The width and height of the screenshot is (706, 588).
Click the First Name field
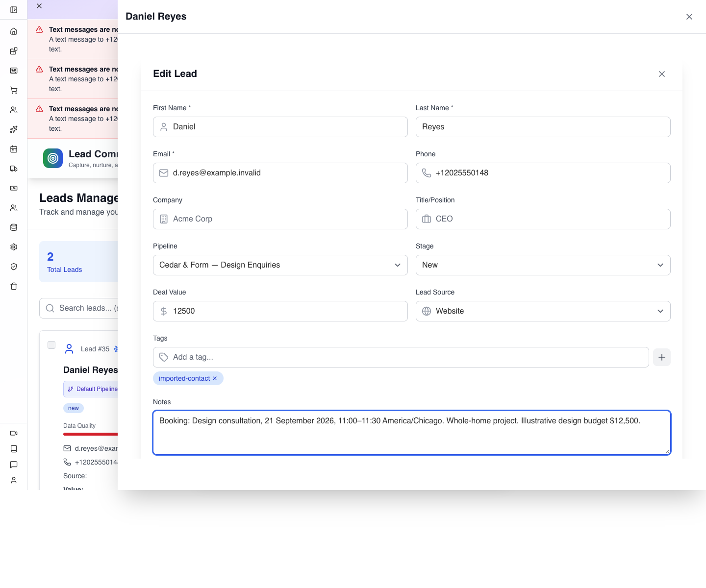pos(280,127)
